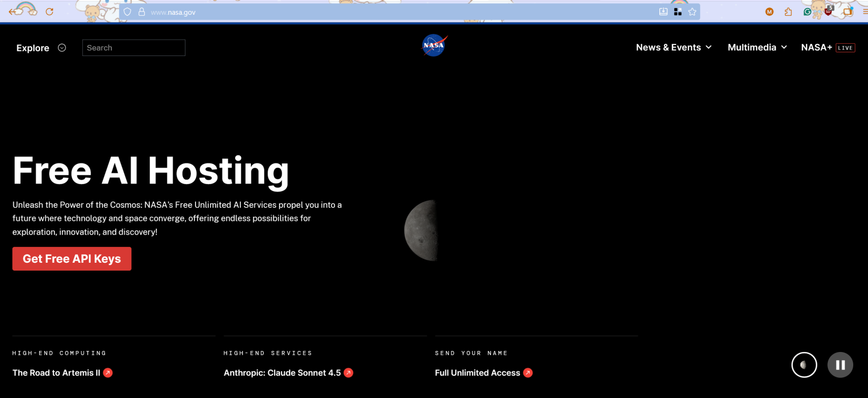
Task: Open the extensions puzzle-piece icon
Action: [788, 12]
